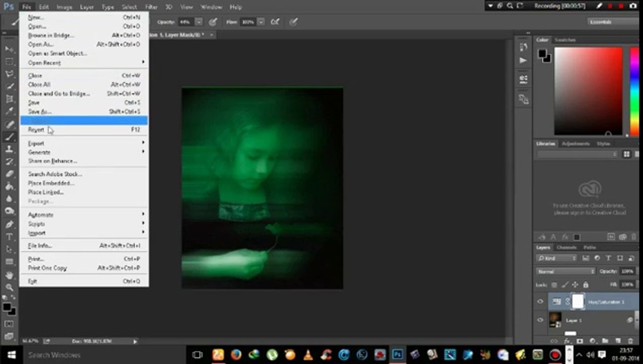
Task: Choose Save As from File menu
Action: click(x=84, y=112)
